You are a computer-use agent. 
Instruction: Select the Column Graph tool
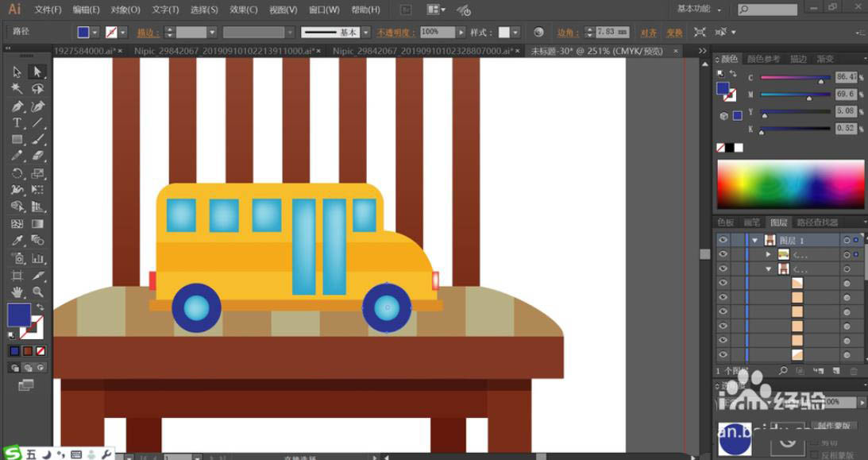(x=37, y=258)
